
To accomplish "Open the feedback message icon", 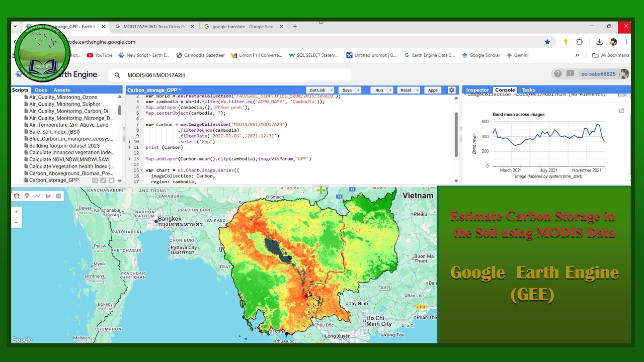I will tap(570, 74).
